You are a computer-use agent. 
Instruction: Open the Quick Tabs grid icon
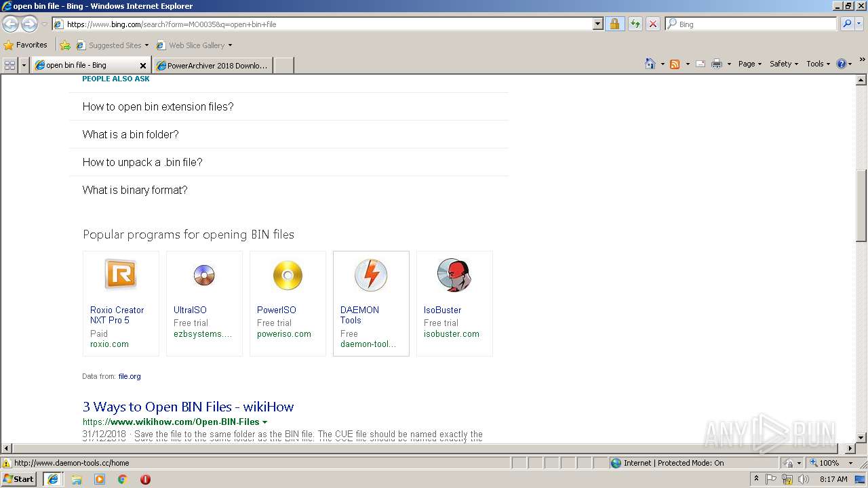(9, 65)
